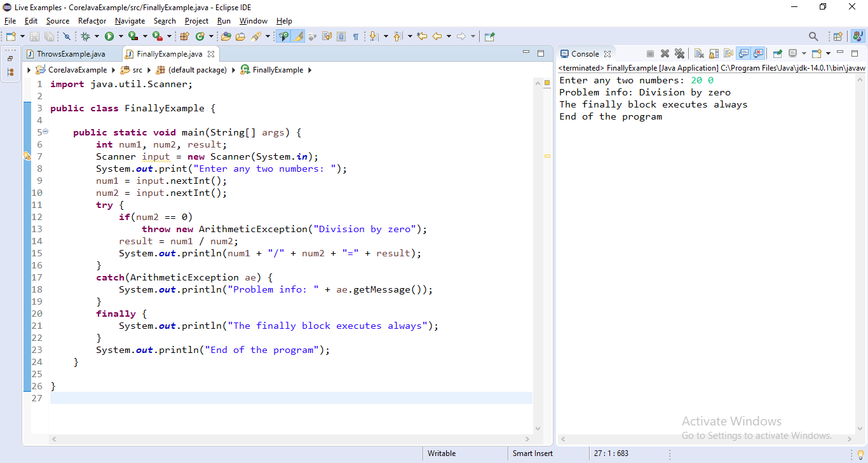The image size is (868, 463).
Task: Click the Pin Editor icon
Action: click(x=489, y=36)
